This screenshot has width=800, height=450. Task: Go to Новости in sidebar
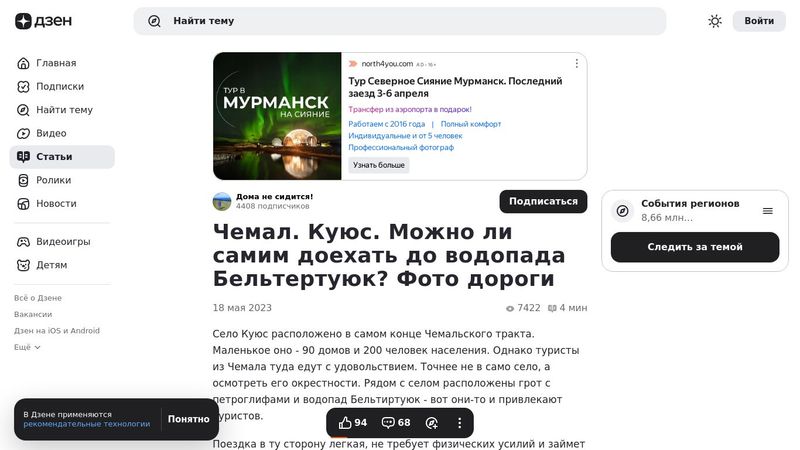56,203
